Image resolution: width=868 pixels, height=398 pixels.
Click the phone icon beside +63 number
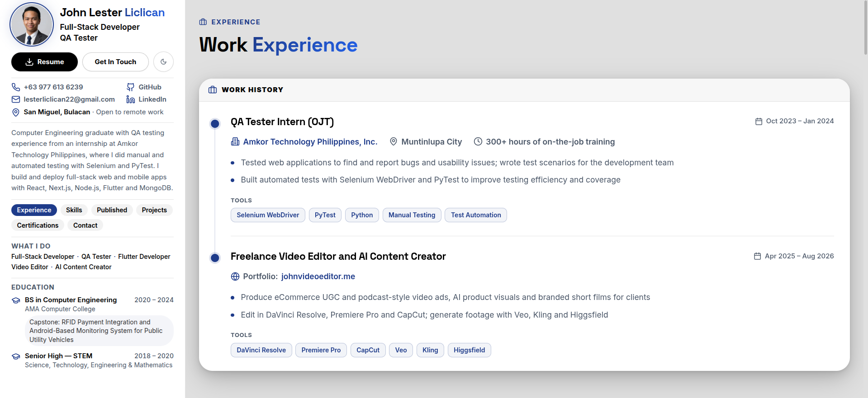click(16, 87)
